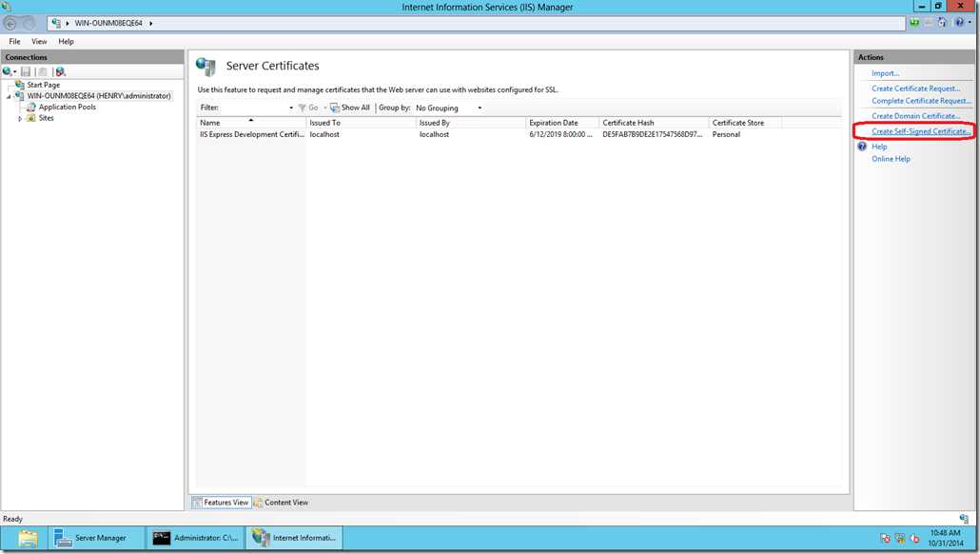Click the blue Help question mark in the address toolbar
Image resolution: width=980 pixels, height=554 pixels.
click(x=959, y=23)
